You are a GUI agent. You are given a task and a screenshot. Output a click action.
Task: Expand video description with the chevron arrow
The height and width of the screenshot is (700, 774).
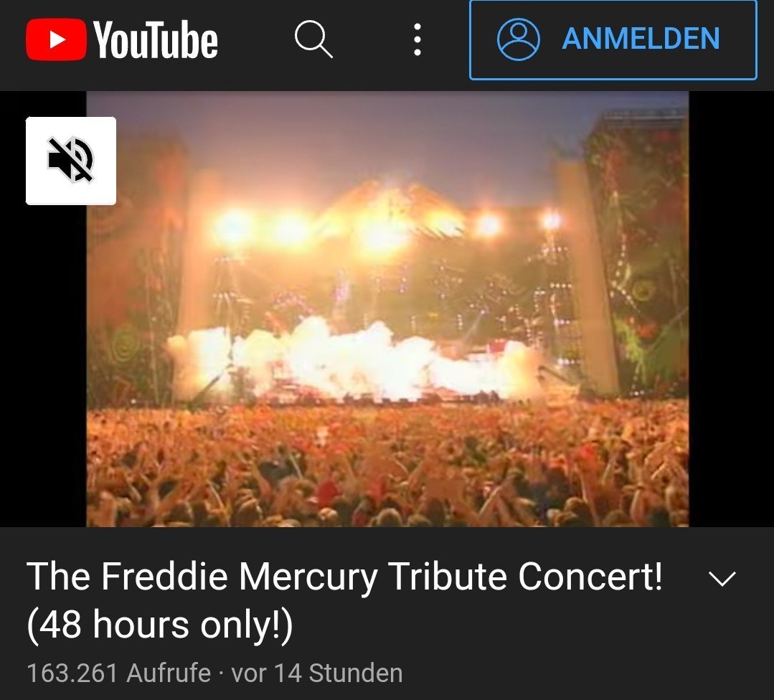(x=722, y=579)
